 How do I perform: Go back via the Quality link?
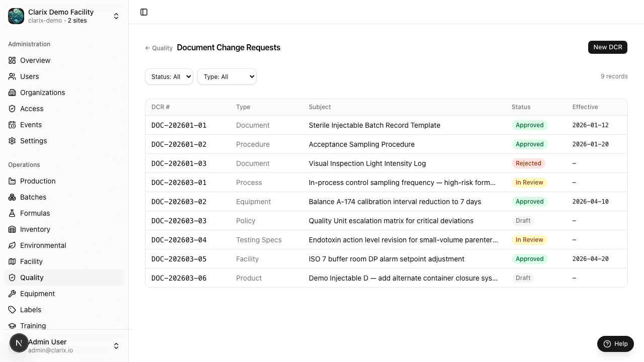[x=158, y=48]
